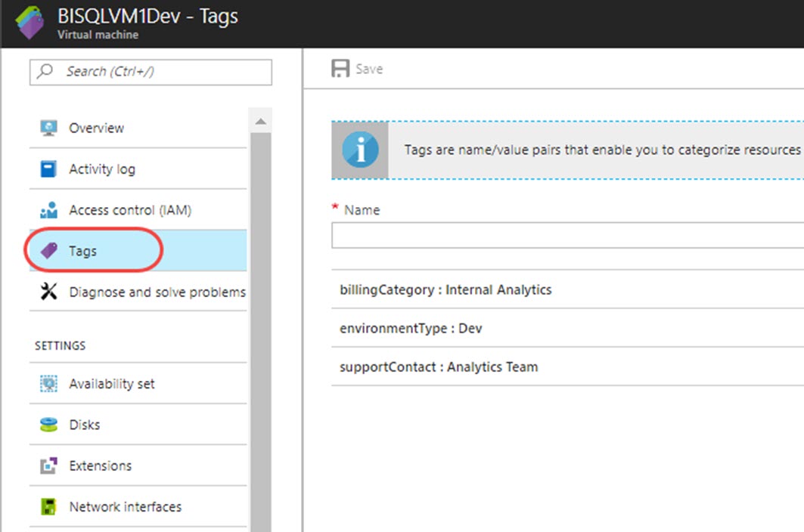
Task: Click the Extensions icon
Action: pos(48,466)
